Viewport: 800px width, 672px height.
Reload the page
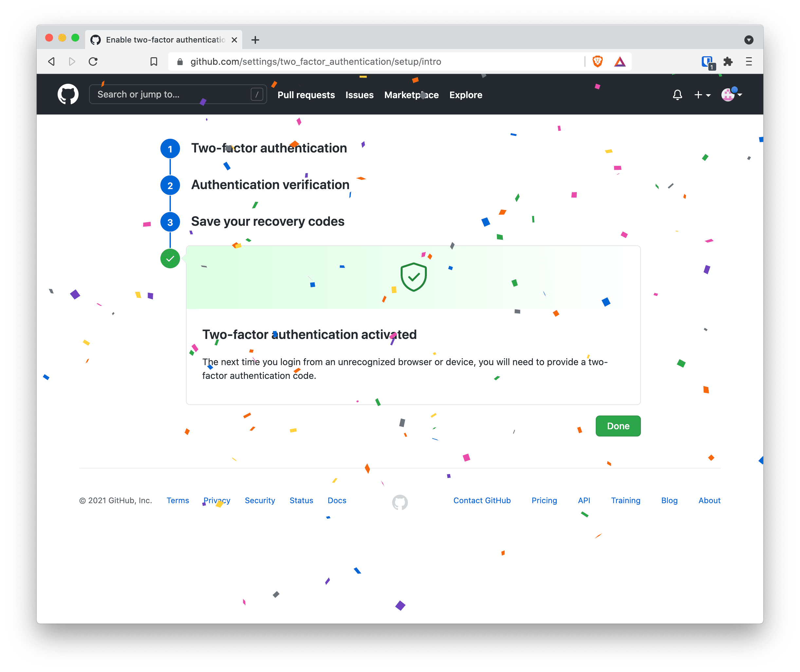[93, 61]
